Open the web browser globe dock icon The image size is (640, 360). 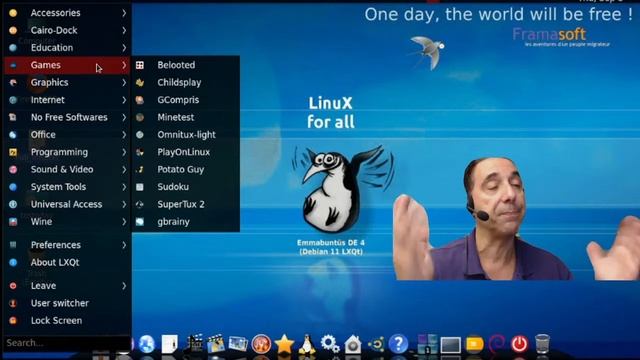[x=147, y=344]
